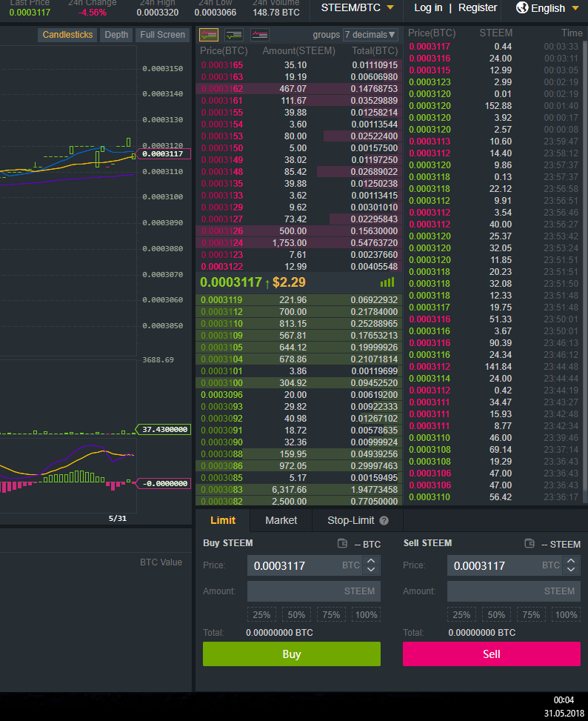This screenshot has width=588, height=721.
Task: Set sell amount to 50%
Action: coord(496,615)
